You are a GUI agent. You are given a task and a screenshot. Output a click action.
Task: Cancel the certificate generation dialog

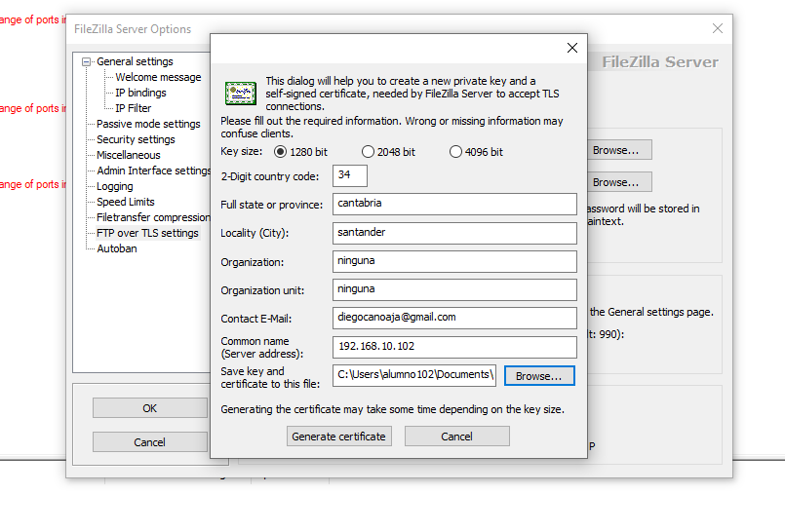tap(457, 437)
